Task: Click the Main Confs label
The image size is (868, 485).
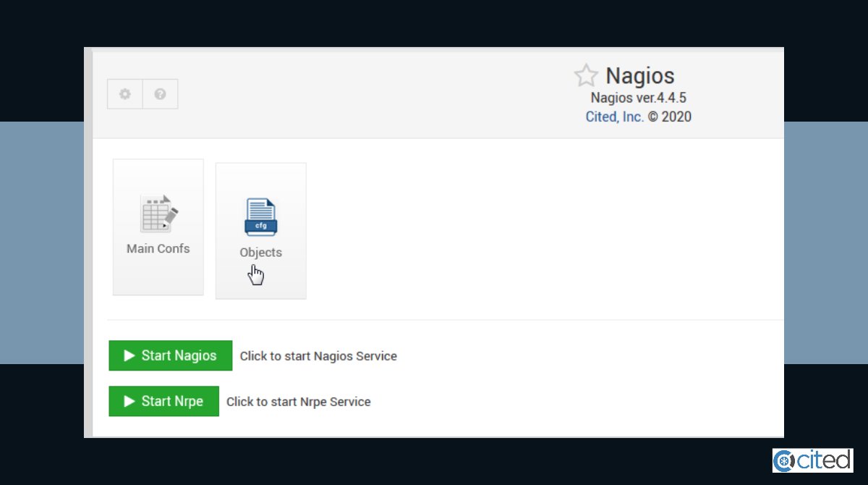Action: pyautogui.click(x=158, y=248)
